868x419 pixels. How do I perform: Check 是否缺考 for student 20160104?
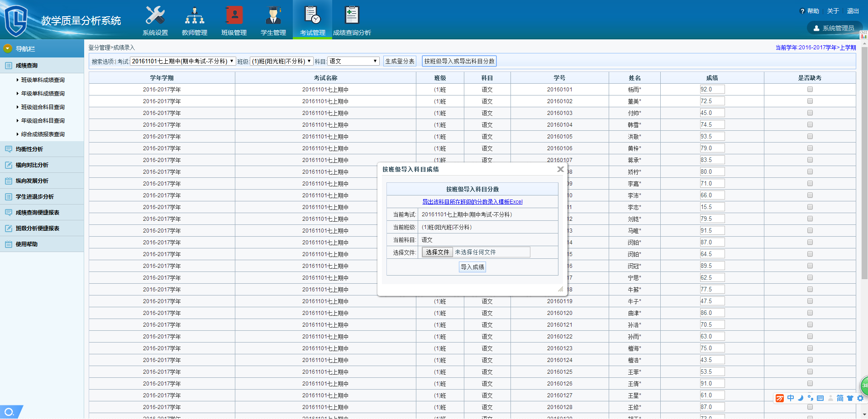coord(810,124)
